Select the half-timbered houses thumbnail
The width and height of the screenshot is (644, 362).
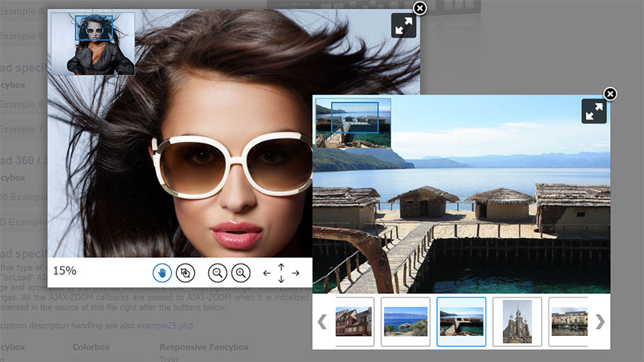[355, 321]
